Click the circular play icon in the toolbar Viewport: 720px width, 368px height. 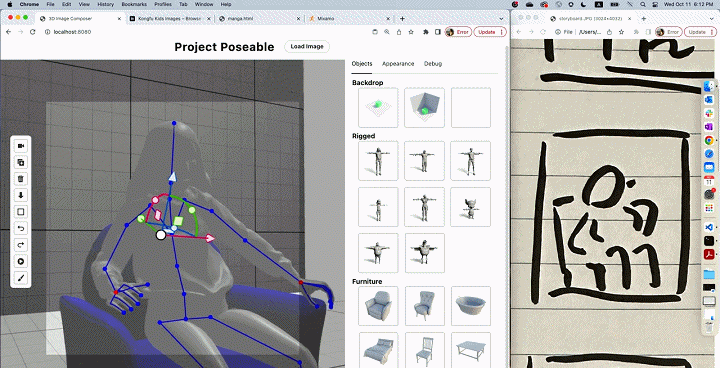click(21, 261)
